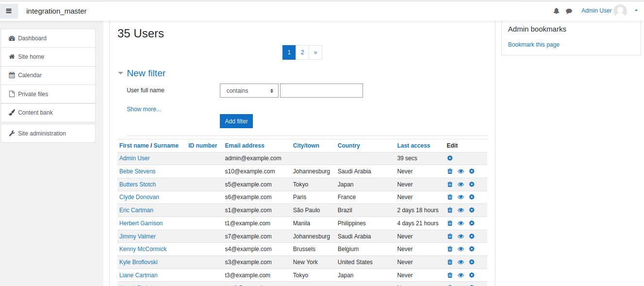Open the notifications bell

point(557,11)
